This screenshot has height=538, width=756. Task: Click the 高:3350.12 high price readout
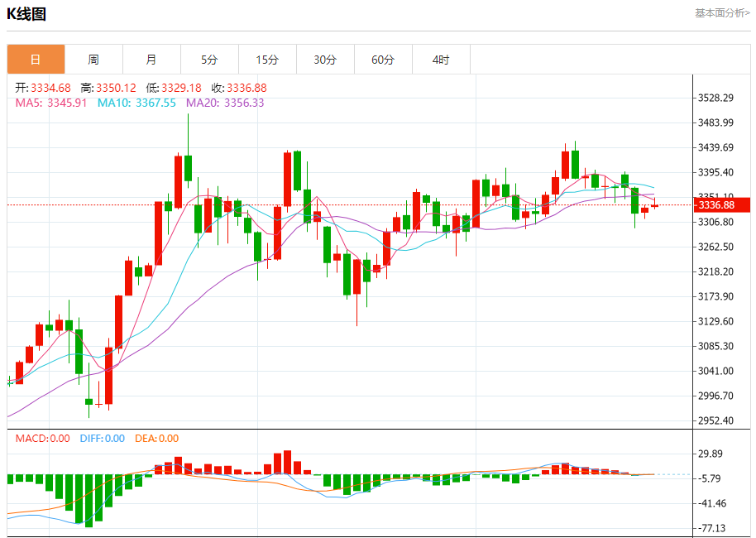(x=108, y=88)
